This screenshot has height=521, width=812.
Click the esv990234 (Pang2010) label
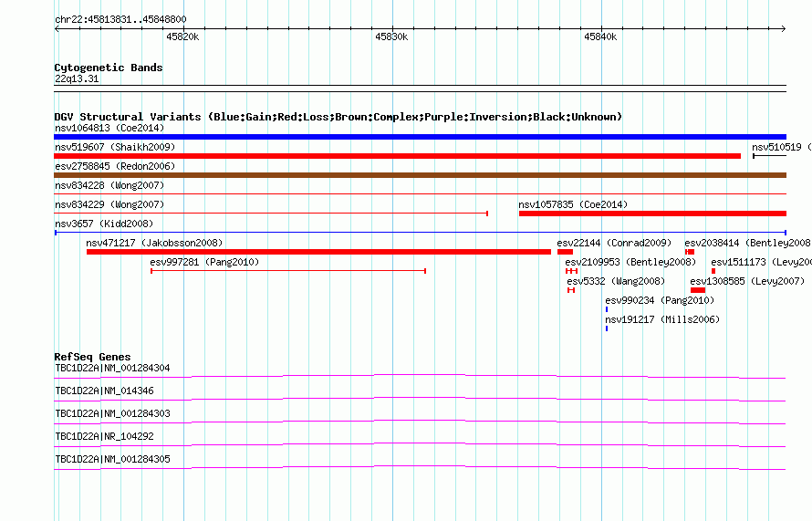[660, 300]
